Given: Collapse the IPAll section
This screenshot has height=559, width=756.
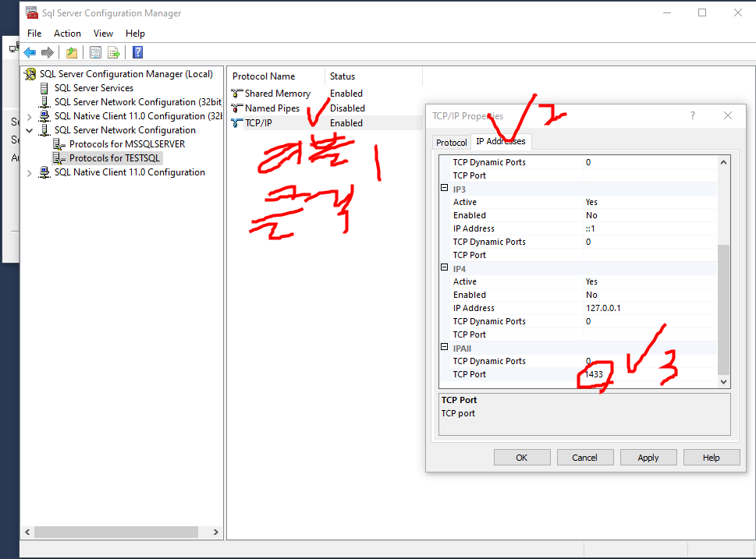Looking at the screenshot, I should click(445, 346).
